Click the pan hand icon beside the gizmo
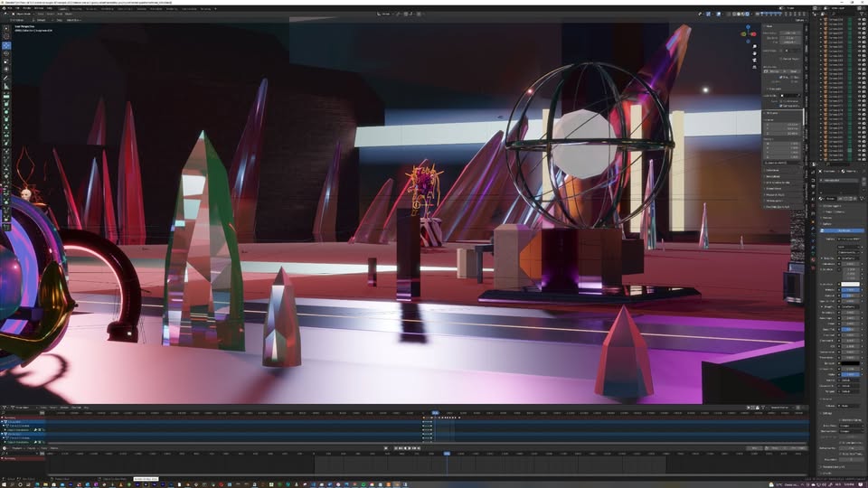This screenshot has width=868, height=488. pyautogui.click(x=754, y=53)
